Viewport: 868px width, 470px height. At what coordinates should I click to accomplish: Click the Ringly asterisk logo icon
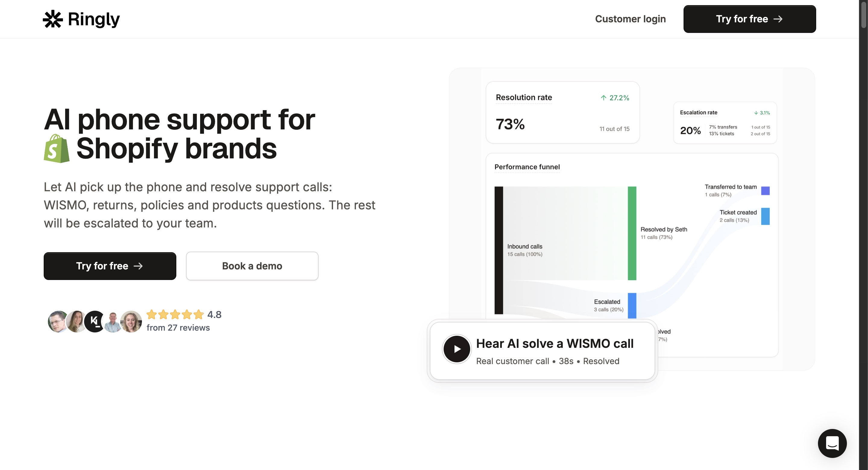[53, 19]
